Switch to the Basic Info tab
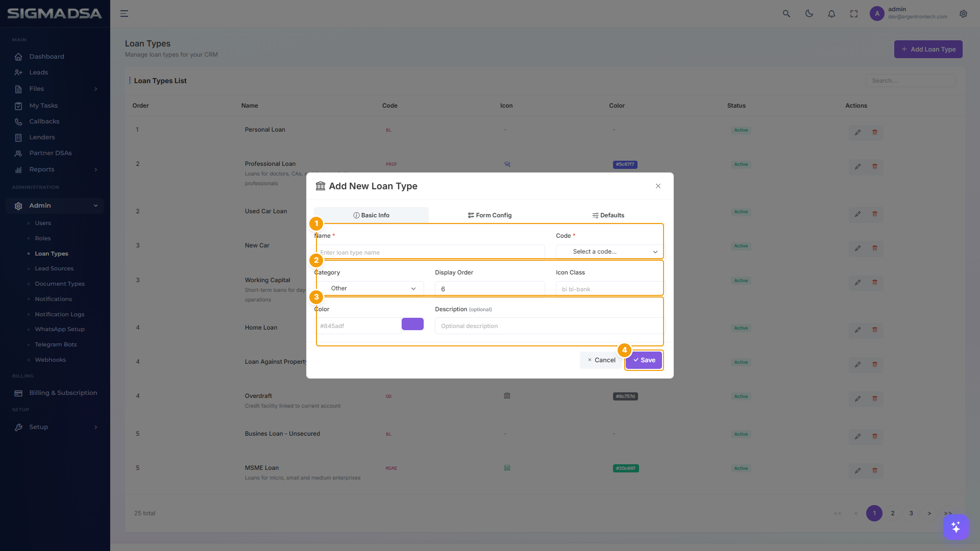 [x=371, y=215]
